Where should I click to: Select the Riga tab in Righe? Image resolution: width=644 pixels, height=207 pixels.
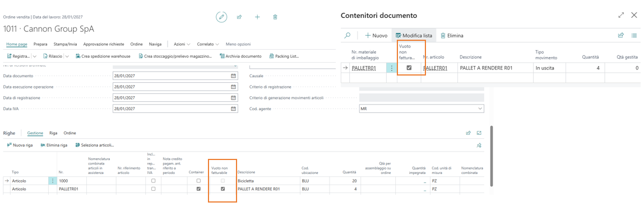tap(53, 133)
